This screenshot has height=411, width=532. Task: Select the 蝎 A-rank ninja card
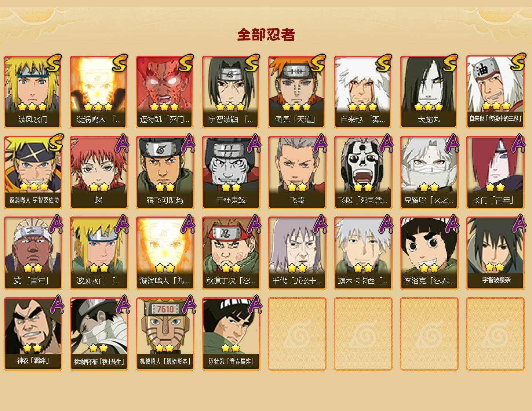(x=99, y=172)
